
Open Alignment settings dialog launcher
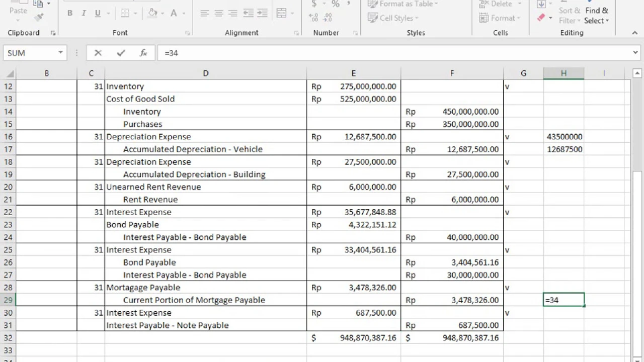tap(296, 33)
